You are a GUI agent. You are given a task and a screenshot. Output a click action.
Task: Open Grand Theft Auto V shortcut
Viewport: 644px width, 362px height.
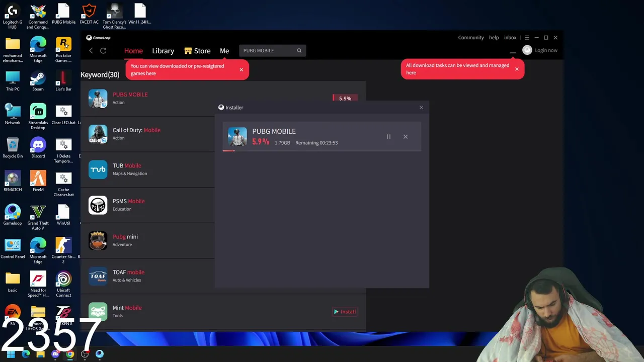pos(38,217)
